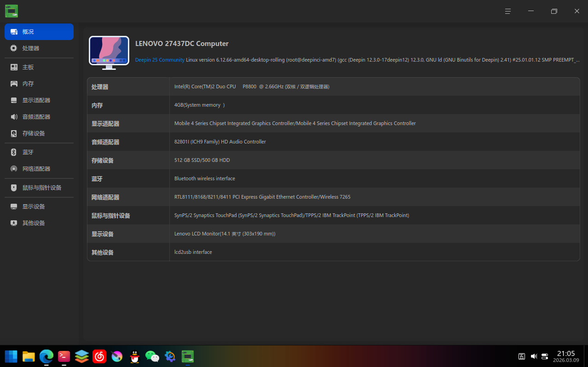
Task: Open the input method tray icon
Action: coord(522,356)
